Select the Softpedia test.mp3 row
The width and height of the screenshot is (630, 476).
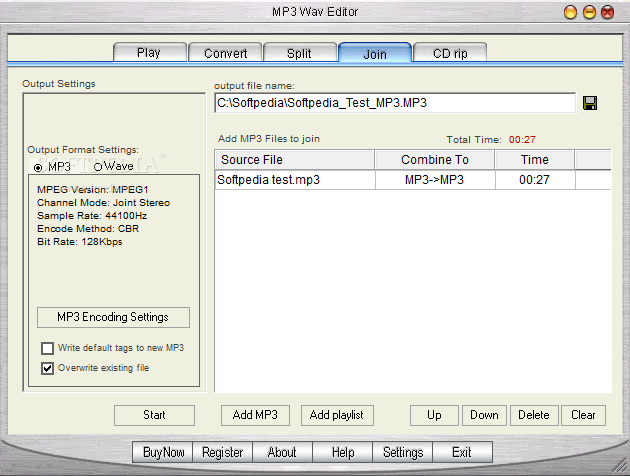(x=413, y=180)
